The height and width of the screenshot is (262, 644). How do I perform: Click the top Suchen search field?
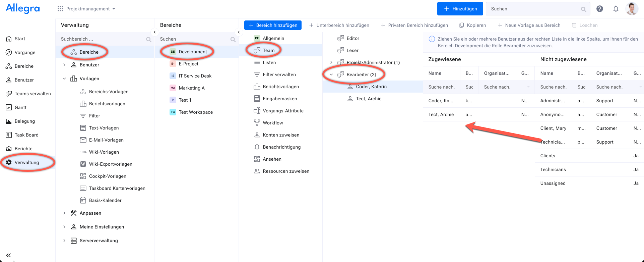tap(535, 9)
